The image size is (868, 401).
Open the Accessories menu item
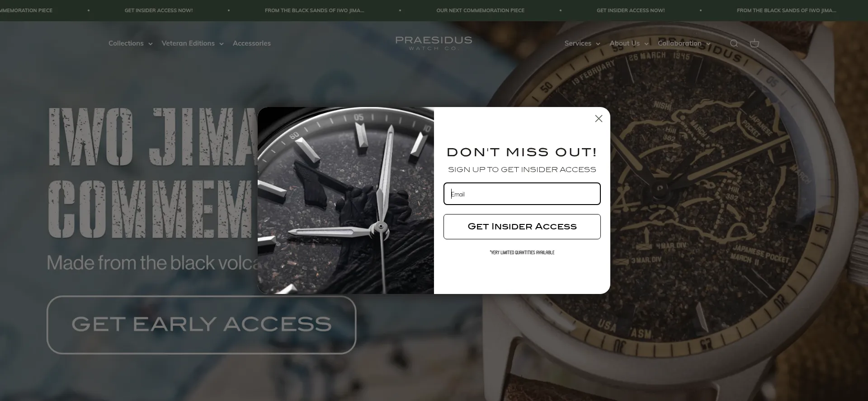tap(252, 43)
